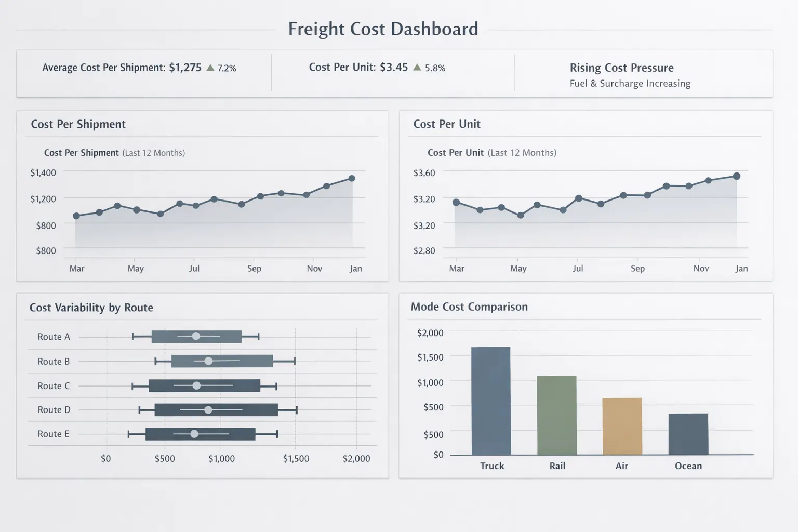Open the Cost Per Unit panel title
Image resolution: width=798 pixels, height=532 pixels.
[x=447, y=124]
